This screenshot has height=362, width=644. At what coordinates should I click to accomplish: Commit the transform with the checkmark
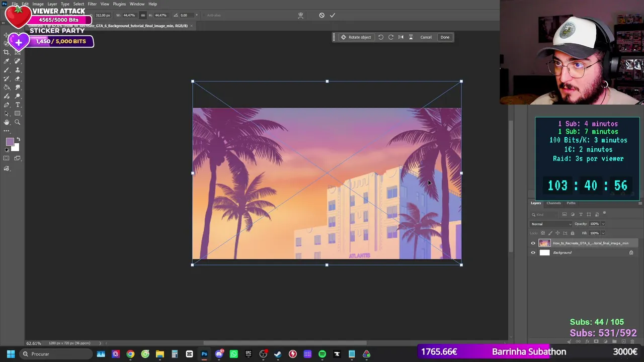point(333,15)
